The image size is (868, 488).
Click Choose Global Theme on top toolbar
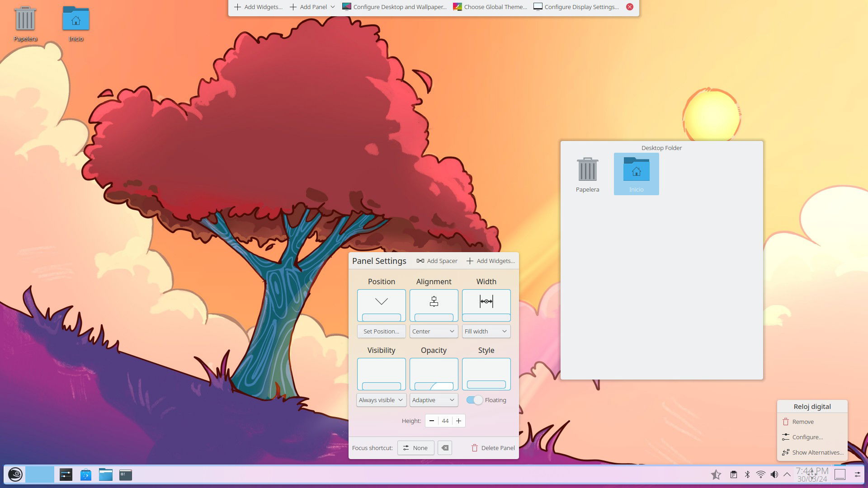pos(490,7)
